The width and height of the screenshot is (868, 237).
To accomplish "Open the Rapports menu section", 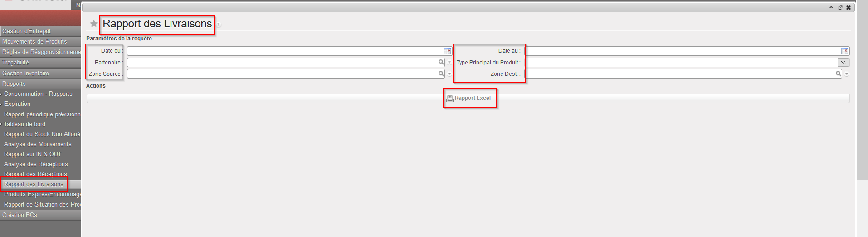I will 40,84.
